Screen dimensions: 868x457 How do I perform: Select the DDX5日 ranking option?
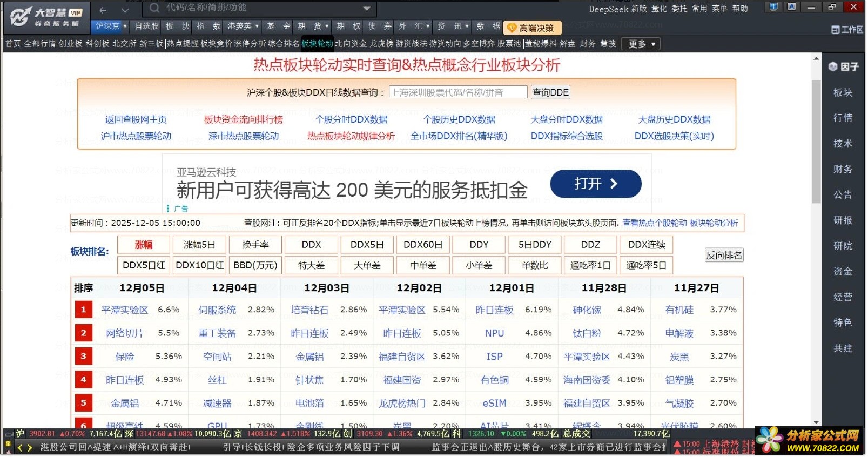click(x=367, y=245)
